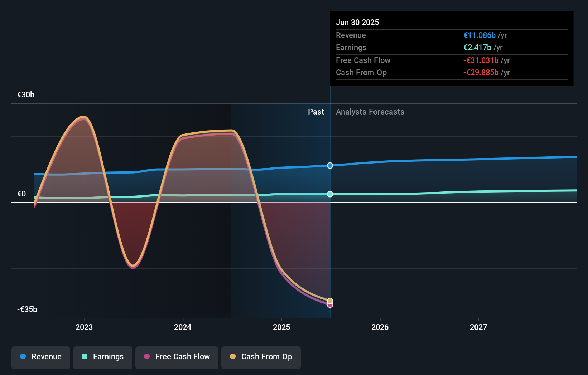This screenshot has width=588, height=375.
Task: Select the 2023 x-axis label
Action: (x=84, y=327)
